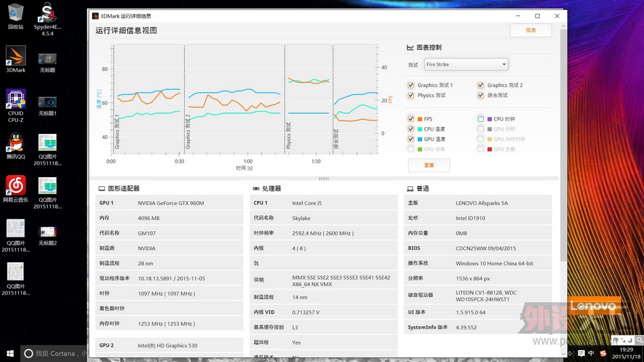Screen dimensions: 644x362
Task: Uncheck Graphics 测试 2 checkbox
Action: click(x=480, y=85)
